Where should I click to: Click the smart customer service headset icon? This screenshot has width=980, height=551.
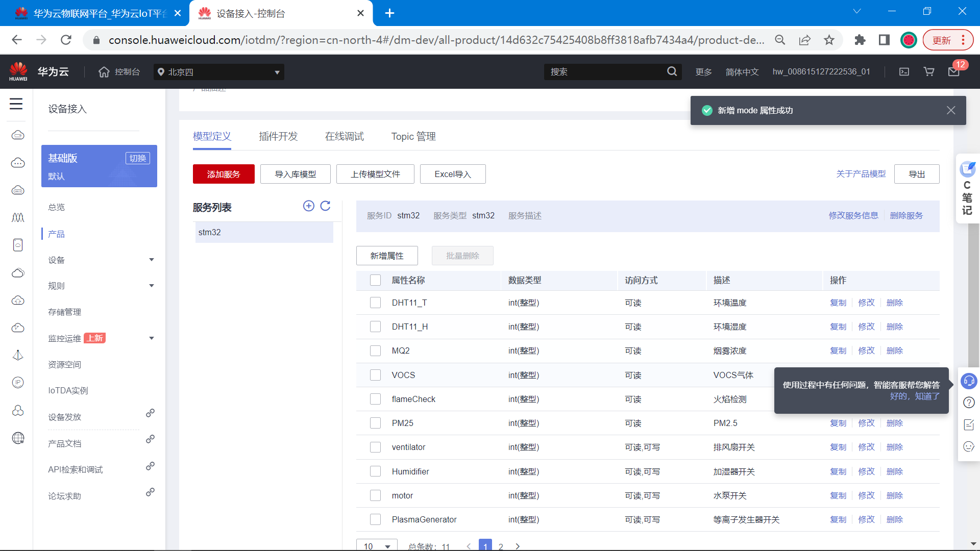click(x=968, y=381)
